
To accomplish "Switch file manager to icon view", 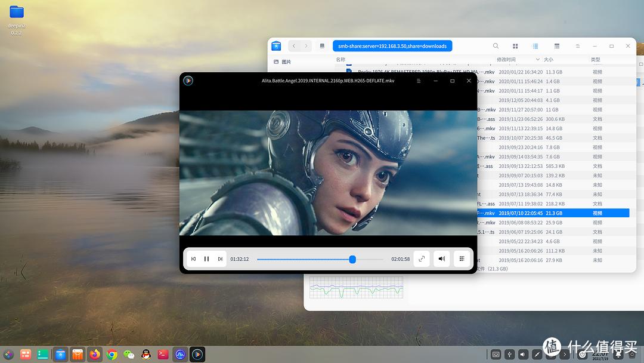I will click(x=515, y=45).
